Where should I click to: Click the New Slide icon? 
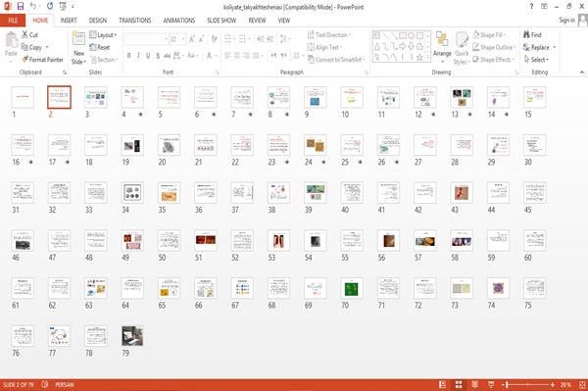[x=78, y=38]
